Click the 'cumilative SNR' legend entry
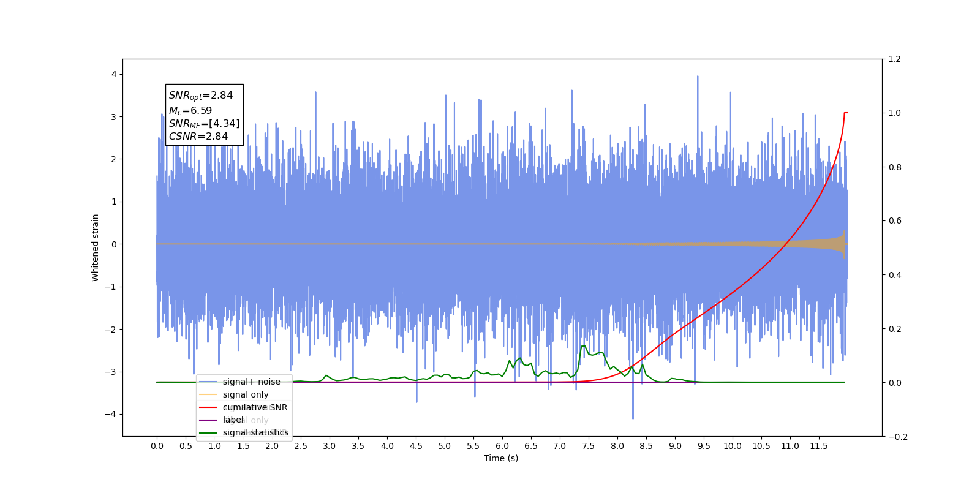This screenshot has width=980, height=490. tap(244, 407)
